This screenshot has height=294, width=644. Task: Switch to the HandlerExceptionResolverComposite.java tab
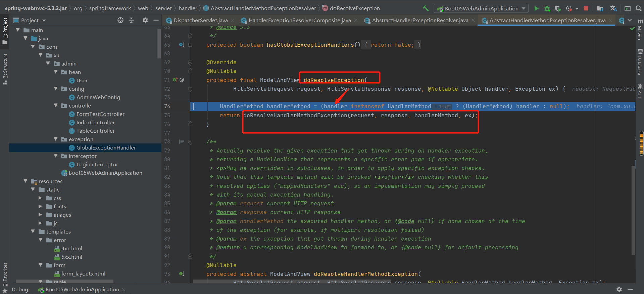[x=299, y=20]
